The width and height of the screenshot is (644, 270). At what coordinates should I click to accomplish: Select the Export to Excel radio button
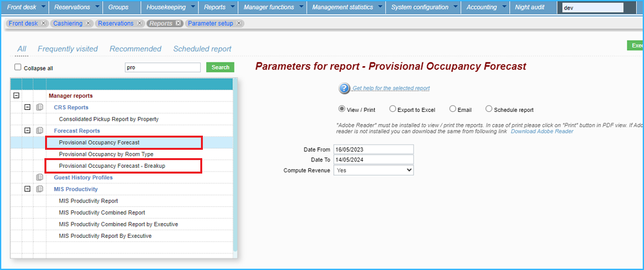point(393,109)
